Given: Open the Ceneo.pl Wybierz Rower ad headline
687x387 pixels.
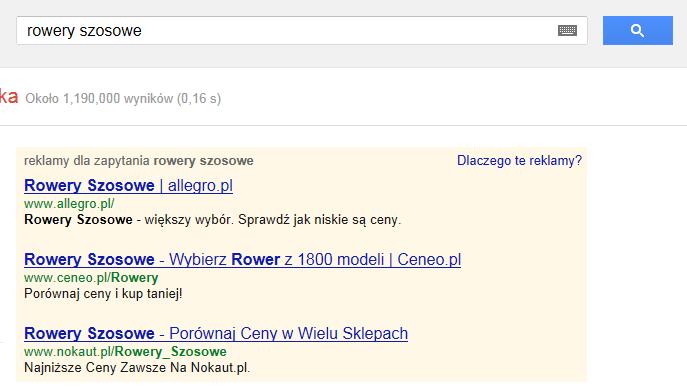Looking at the screenshot, I should point(242,259).
